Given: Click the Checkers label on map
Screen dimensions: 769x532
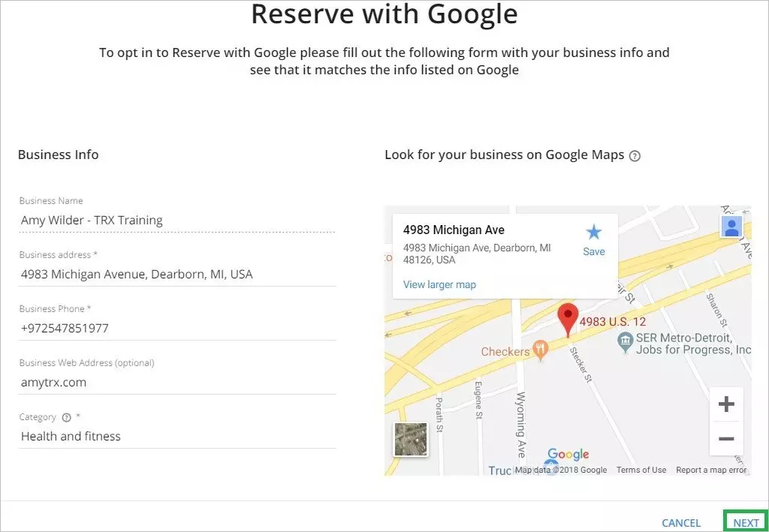Looking at the screenshot, I should (505, 352).
